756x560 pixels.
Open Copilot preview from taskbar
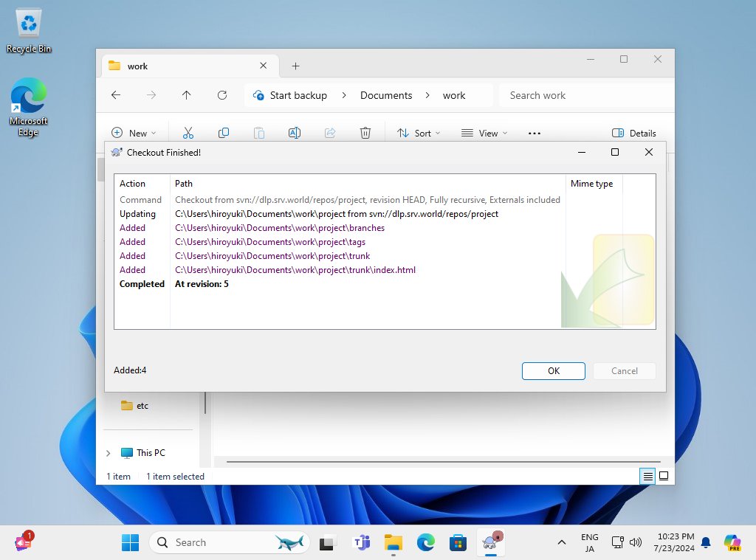coord(732,542)
